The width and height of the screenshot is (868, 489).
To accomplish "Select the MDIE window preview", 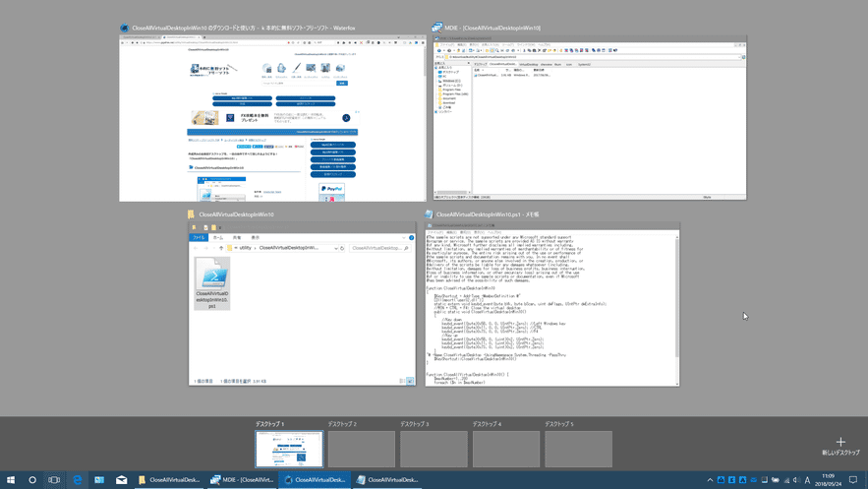I will 590,118.
